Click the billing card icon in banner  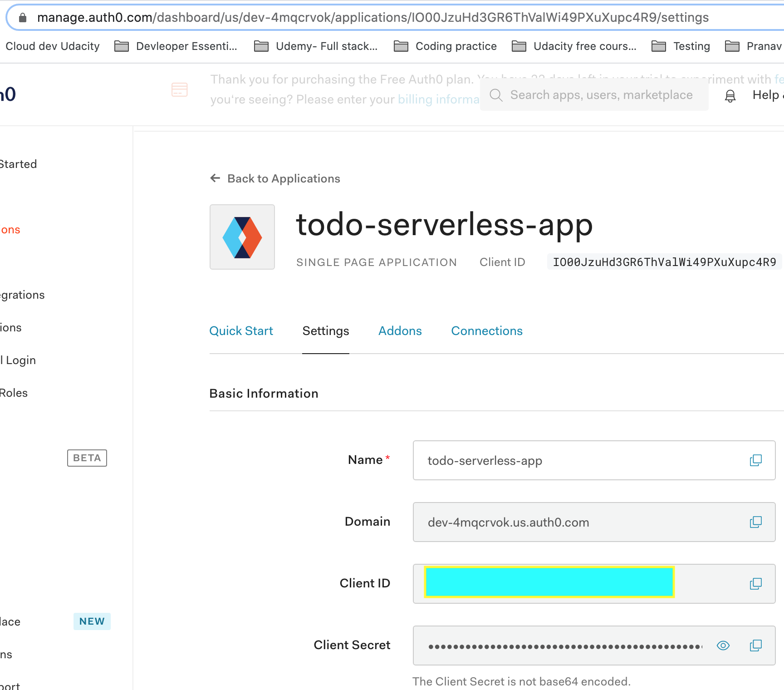point(180,89)
